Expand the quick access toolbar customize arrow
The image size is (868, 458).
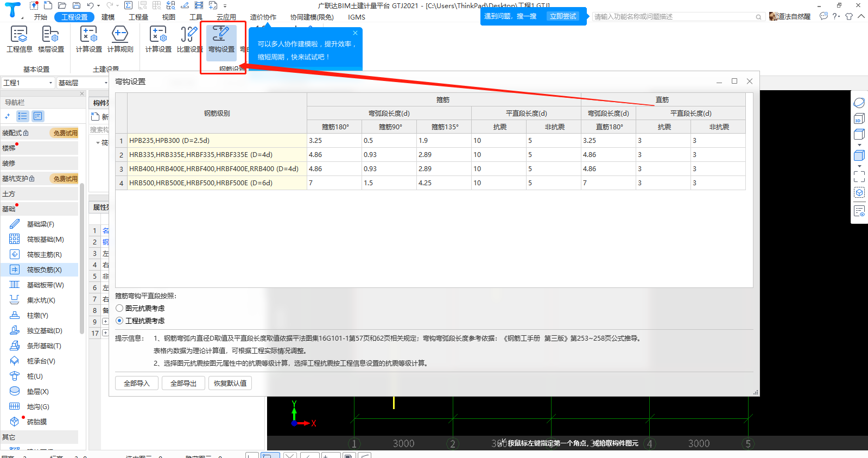pyautogui.click(x=225, y=6)
